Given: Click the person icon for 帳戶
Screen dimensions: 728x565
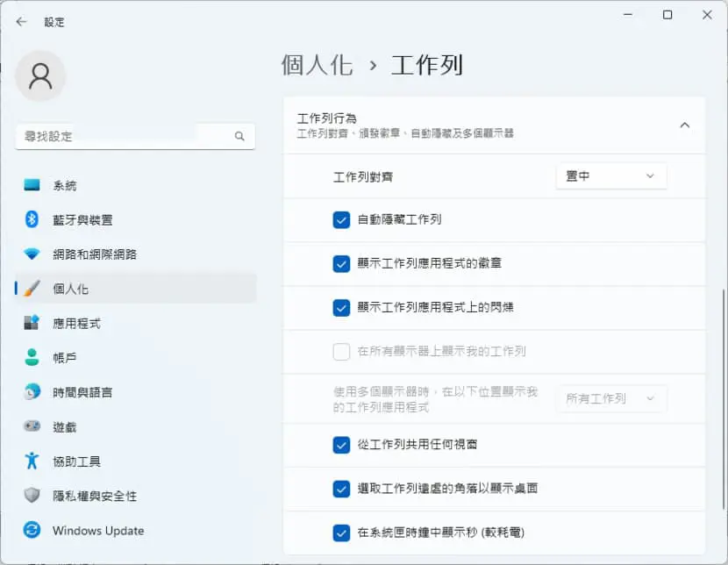Looking at the screenshot, I should (32, 357).
